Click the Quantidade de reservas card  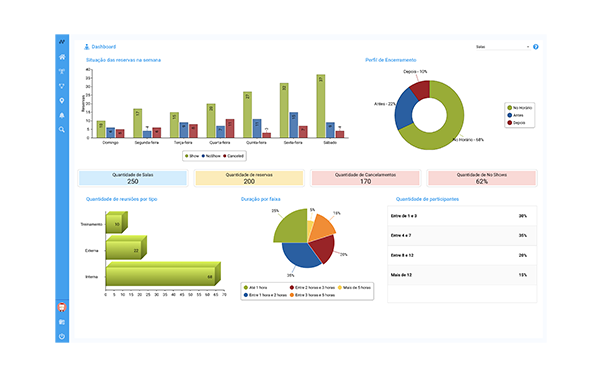coord(249,178)
